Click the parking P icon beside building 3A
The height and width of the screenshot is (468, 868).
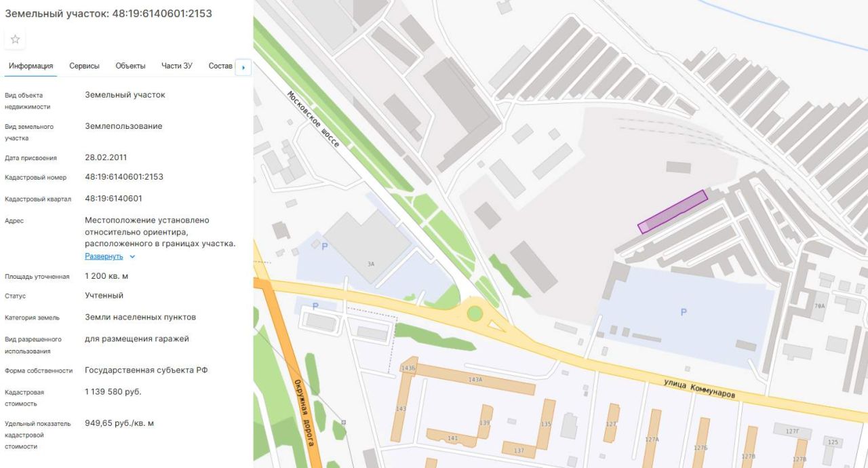(324, 246)
